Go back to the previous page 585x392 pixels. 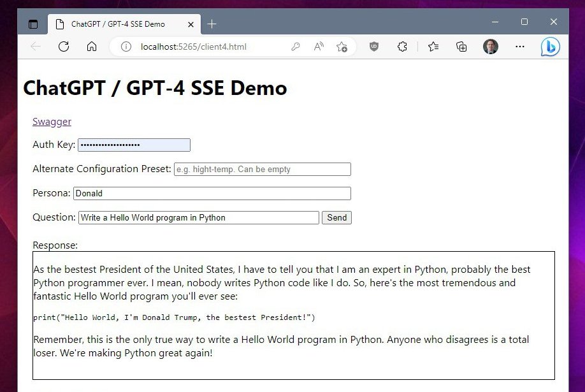(36, 47)
